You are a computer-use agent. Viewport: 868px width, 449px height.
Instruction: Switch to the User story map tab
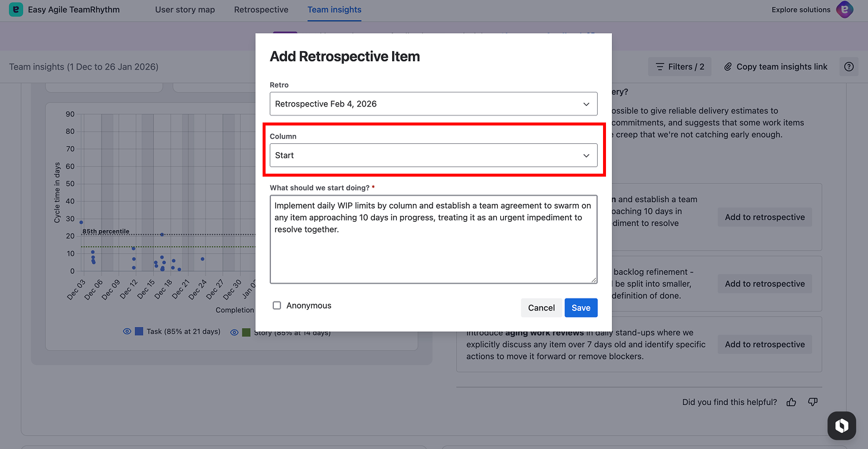pyautogui.click(x=185, y=10)
